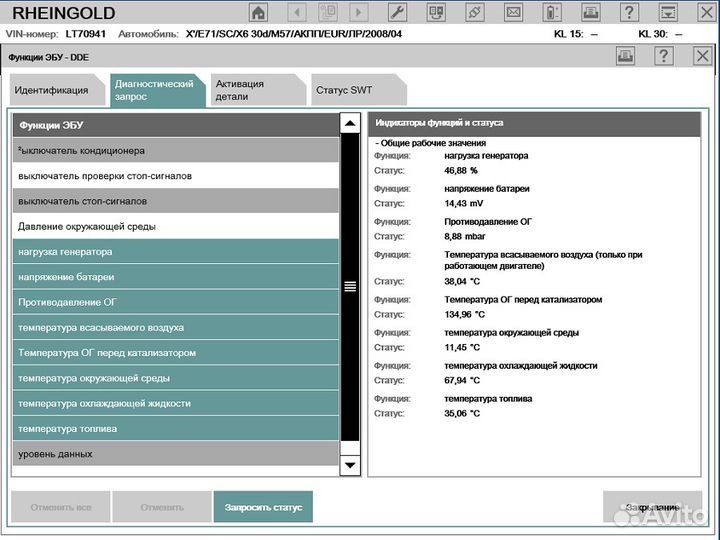Click the Общие рабочие значения heading
The width and height of the screenshot is (720, 540).
coord(431,143)
